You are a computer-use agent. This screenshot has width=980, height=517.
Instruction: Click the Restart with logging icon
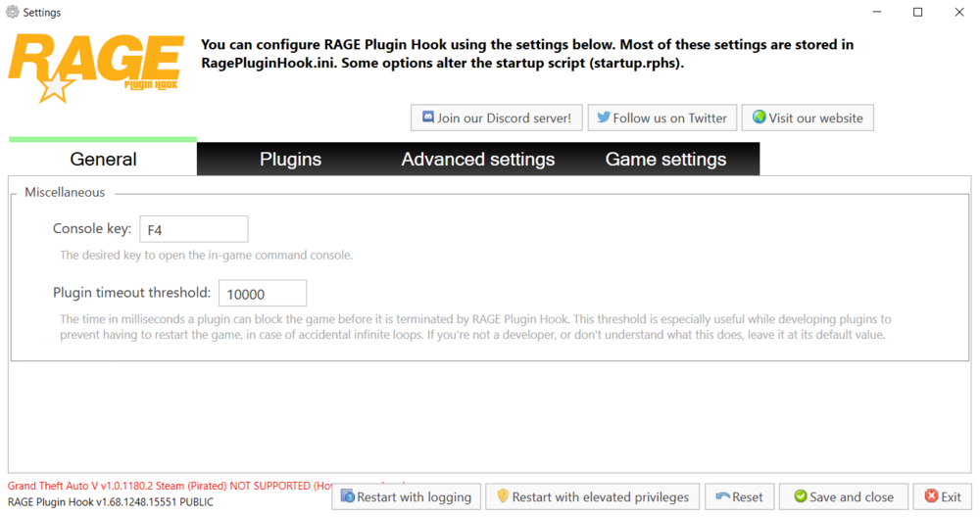(348, 495)
